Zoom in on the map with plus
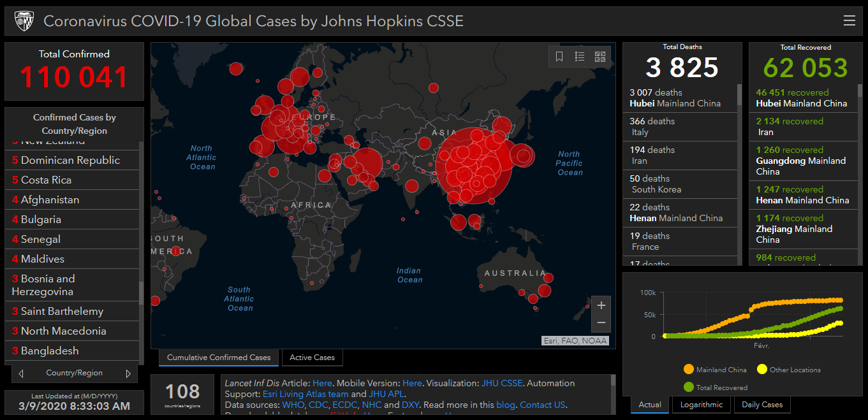The width and height of the screenshot is (868, 420). coord(601,305)
